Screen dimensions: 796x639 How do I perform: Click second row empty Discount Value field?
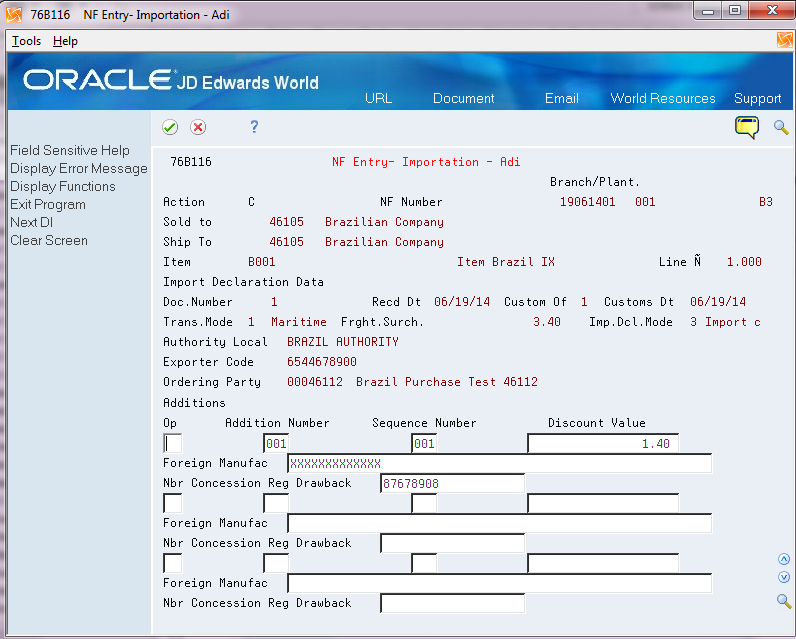tap(603, 503)
